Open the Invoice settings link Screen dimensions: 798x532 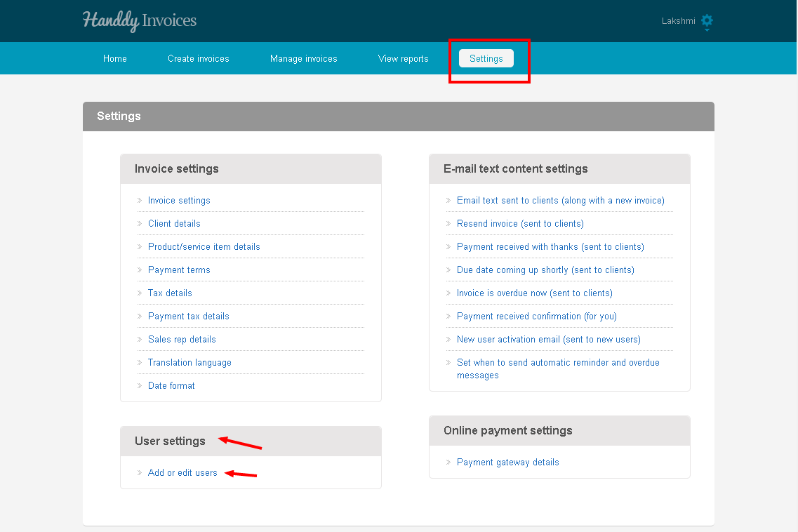(179, 201)
